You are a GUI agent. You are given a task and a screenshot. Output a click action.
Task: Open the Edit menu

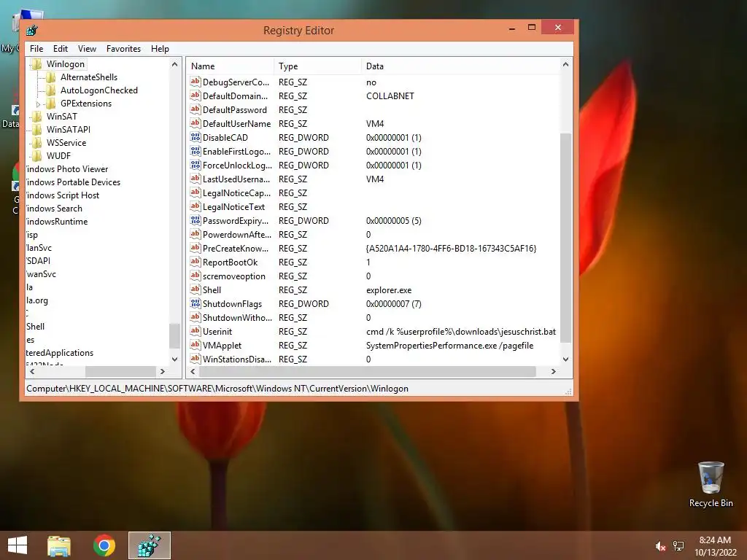[x=60, y=49]
